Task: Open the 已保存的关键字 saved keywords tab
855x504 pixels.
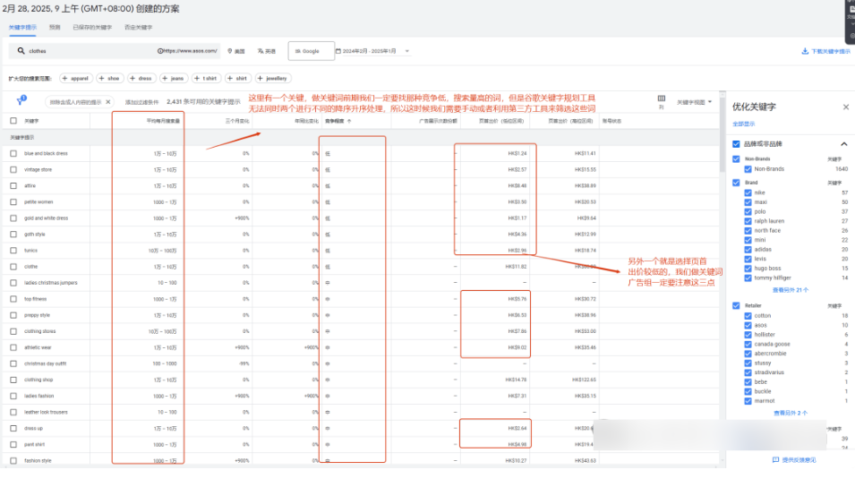Action: [x=92, y=28]
